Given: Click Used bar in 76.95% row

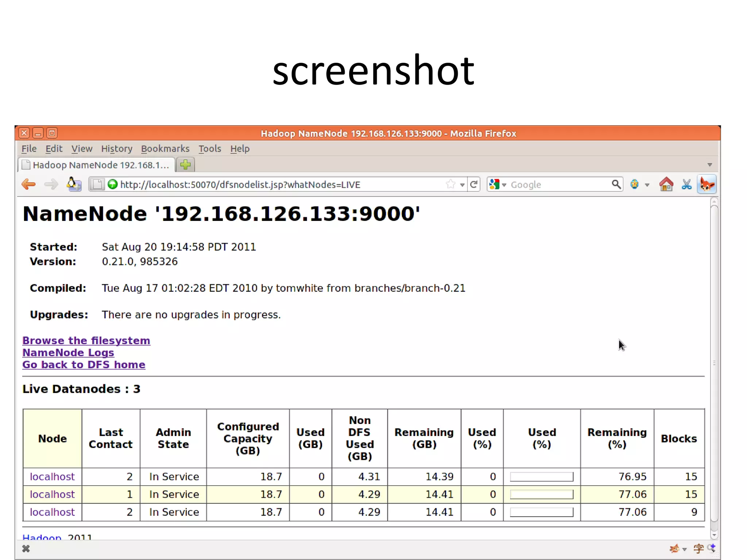Looking at the screenshot, I should 542,477.
